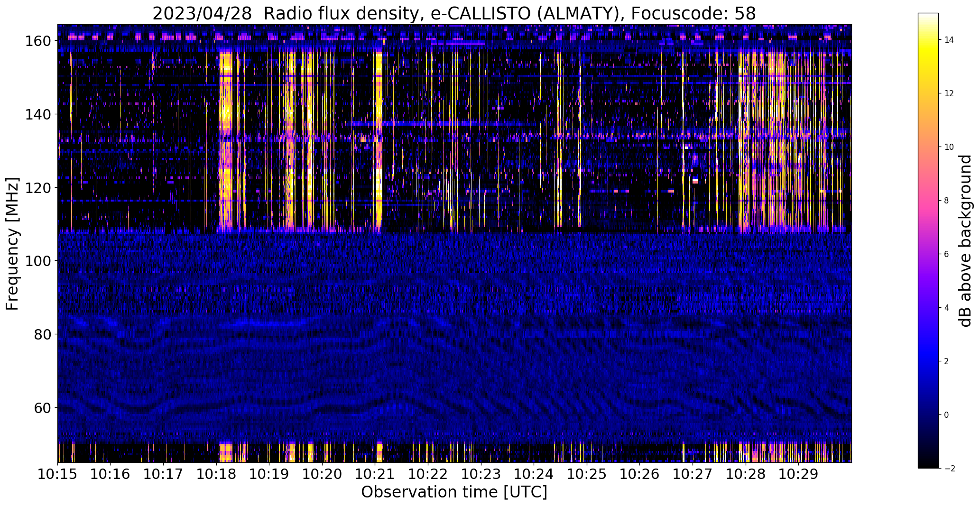Click the 10:16 time tick label
This screenshot has width=980, height=506.
pos(111,474)
